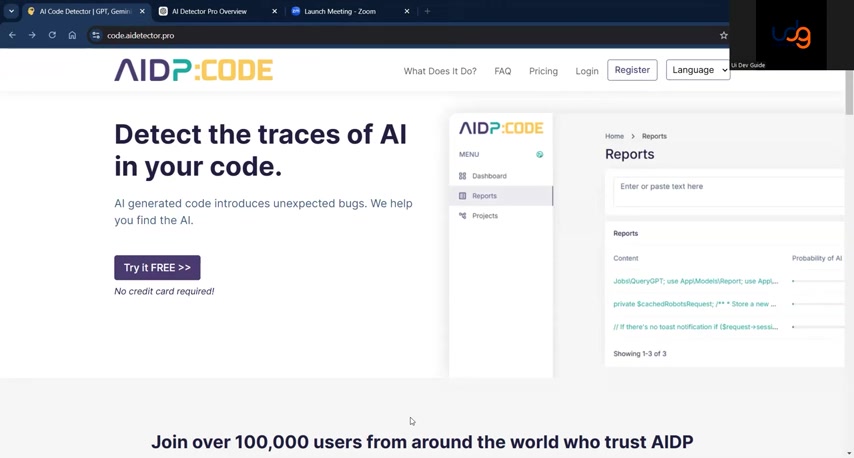Click Probability of AI column header

816,258
